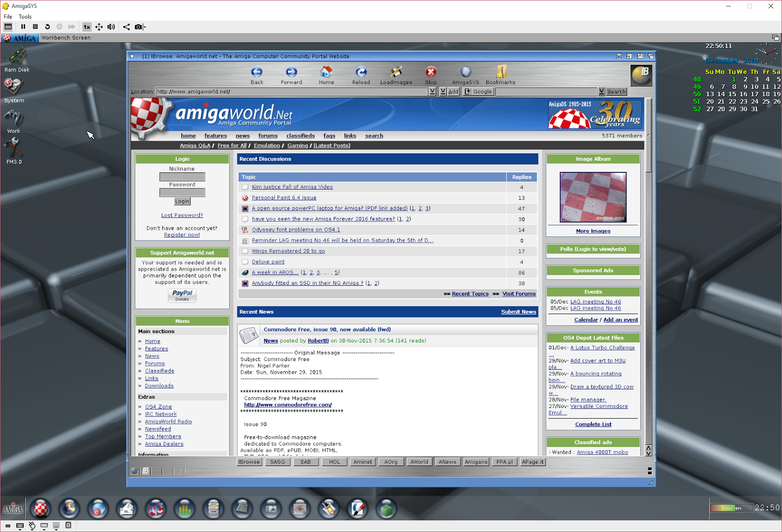Open the file cabinet dock icon
The width and height of the screenshot is (782, 532).
[213, 509]
